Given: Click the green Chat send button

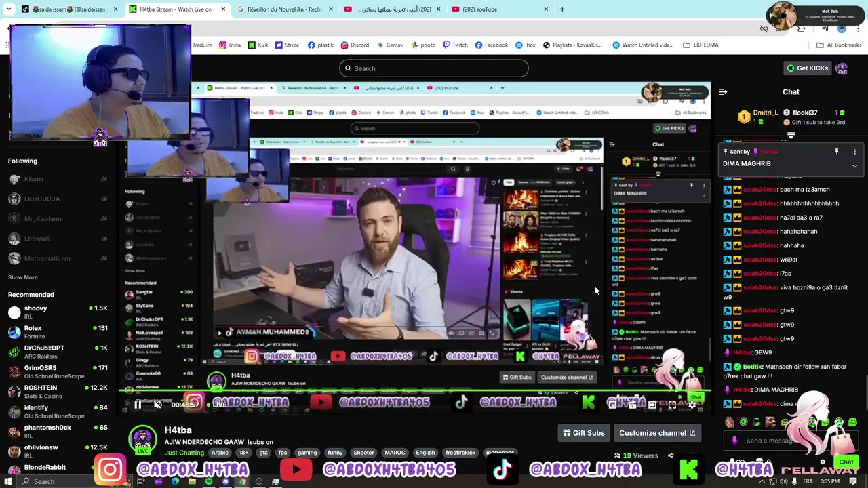Looking at the screenshot, I should point(846,462).
